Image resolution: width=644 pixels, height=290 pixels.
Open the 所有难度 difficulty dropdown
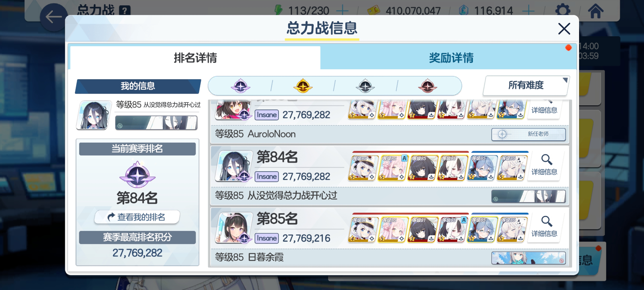coord(526,85)
